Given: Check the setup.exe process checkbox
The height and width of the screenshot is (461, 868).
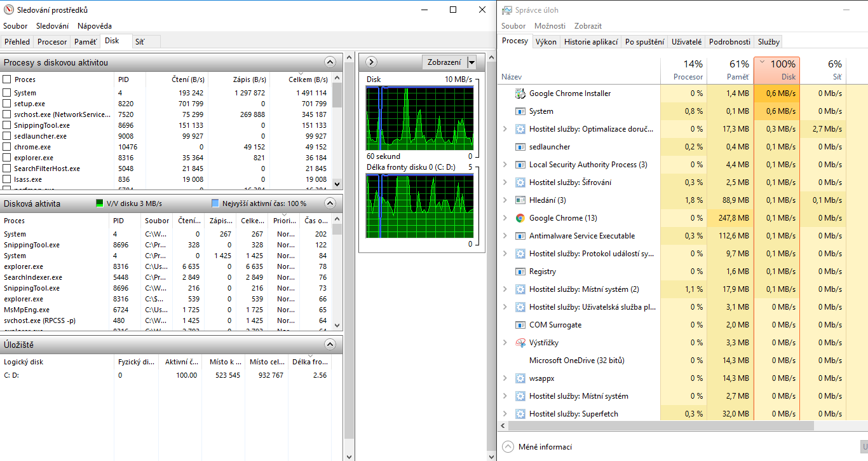Looking at the screenshot, I should [x=7, y=104].
